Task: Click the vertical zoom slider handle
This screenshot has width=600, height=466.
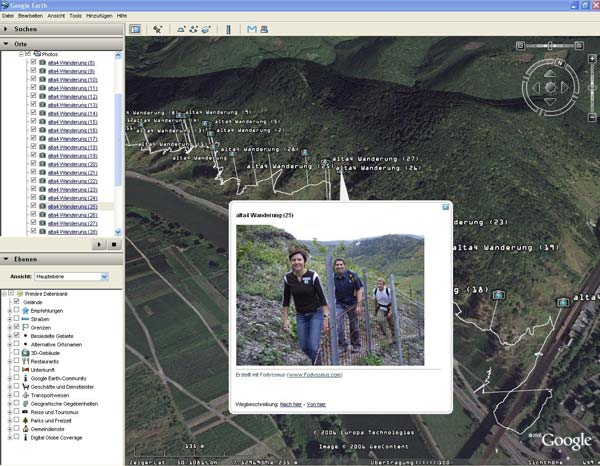Action: pyautogui.click(x=592, y=88)
